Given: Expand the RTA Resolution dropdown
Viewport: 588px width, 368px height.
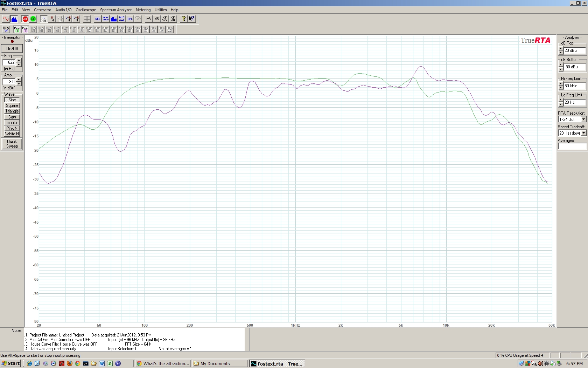Looking at the screenshot, I should [583, 120].
